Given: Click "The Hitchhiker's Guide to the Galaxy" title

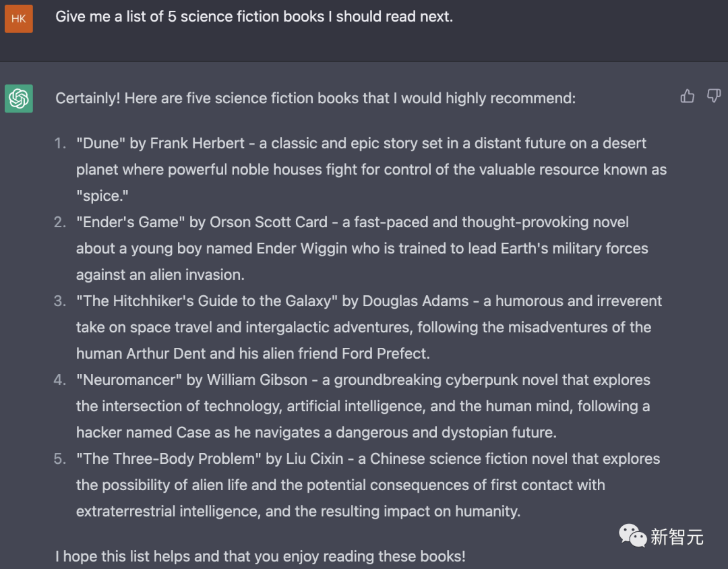Looking at the screenshot, I should pos(207,301).
